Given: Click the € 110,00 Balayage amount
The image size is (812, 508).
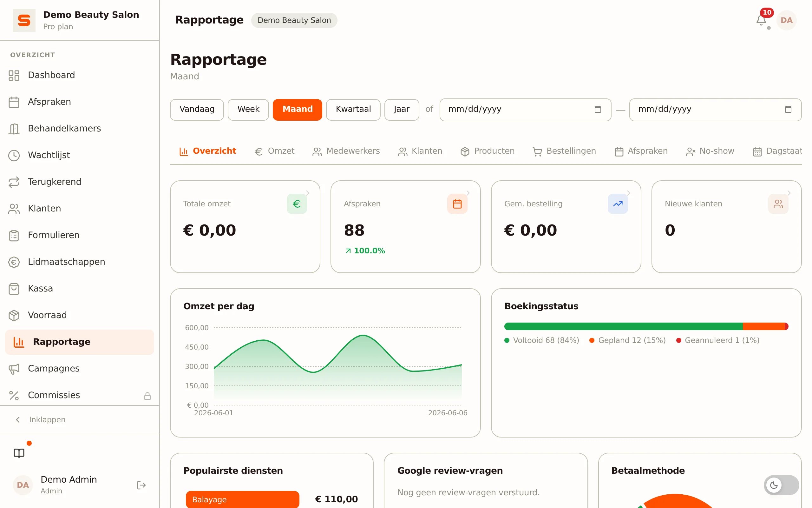Looking at the screenshot, I should click(x=336, y=499).
